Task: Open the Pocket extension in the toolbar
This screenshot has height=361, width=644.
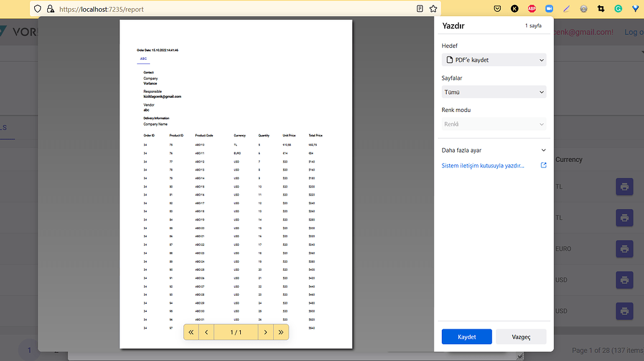Action: point(498,9)
